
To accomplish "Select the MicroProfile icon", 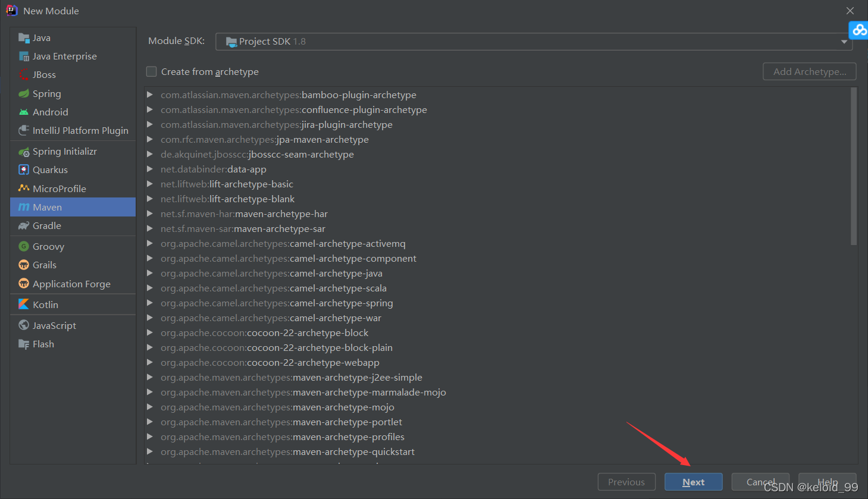I will point(24,189).
